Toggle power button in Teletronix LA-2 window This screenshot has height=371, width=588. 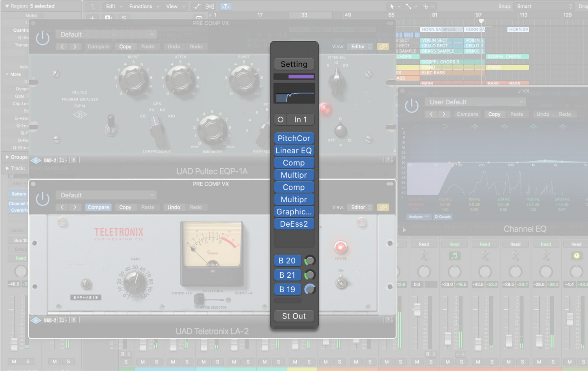(x=42, y=199)
